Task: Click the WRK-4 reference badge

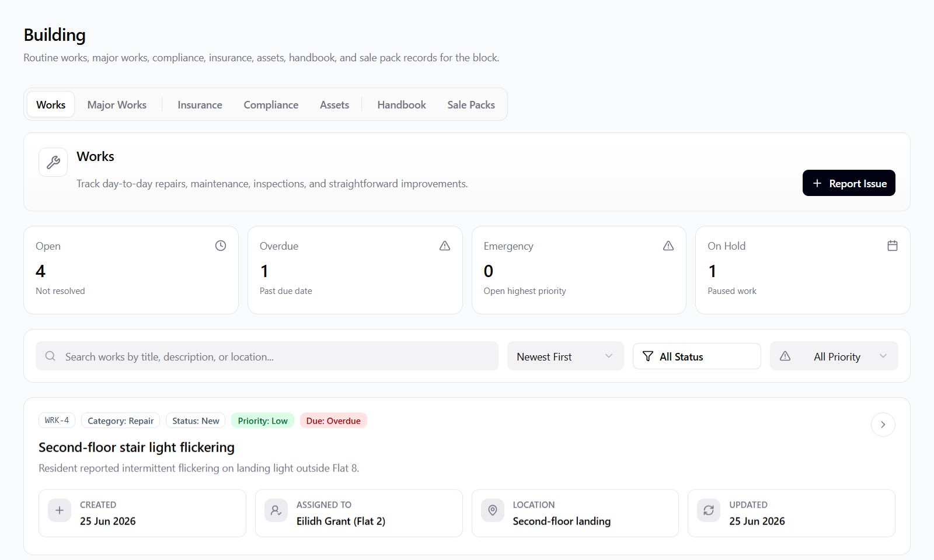Action: click(x=57, y=421)
